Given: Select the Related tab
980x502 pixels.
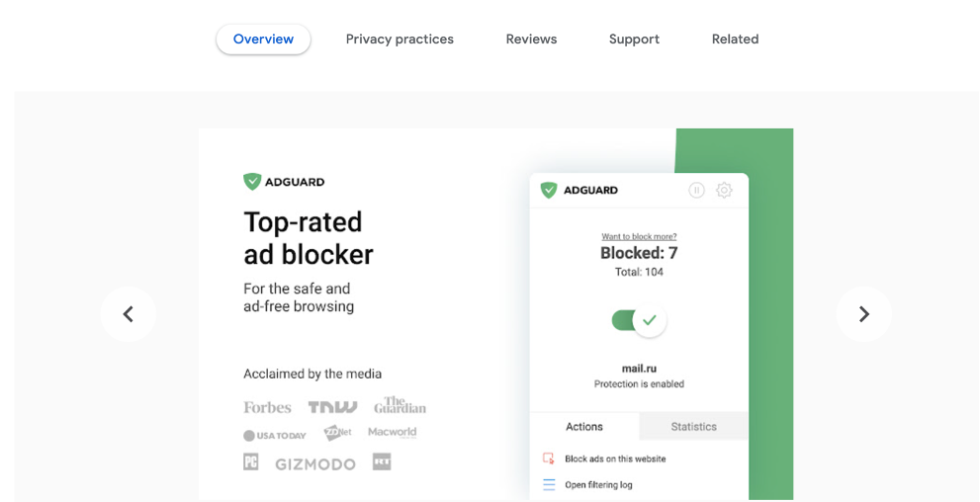Looking at the screenshot, I should pos(735,40).
